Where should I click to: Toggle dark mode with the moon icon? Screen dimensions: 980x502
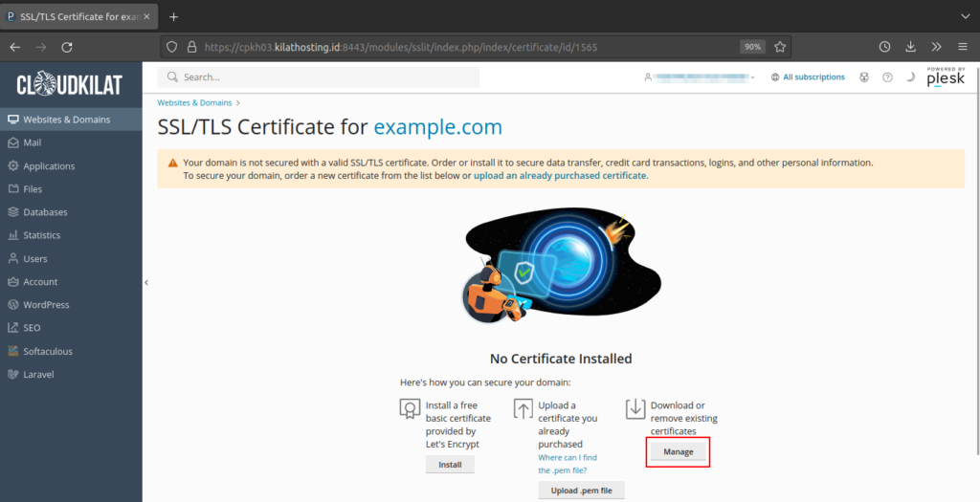point(910,77)
